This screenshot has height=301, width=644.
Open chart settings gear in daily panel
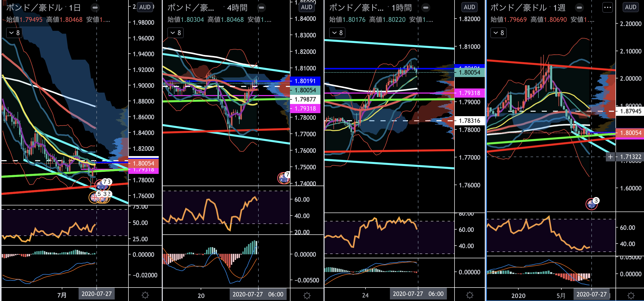click(x=145, y=295)
